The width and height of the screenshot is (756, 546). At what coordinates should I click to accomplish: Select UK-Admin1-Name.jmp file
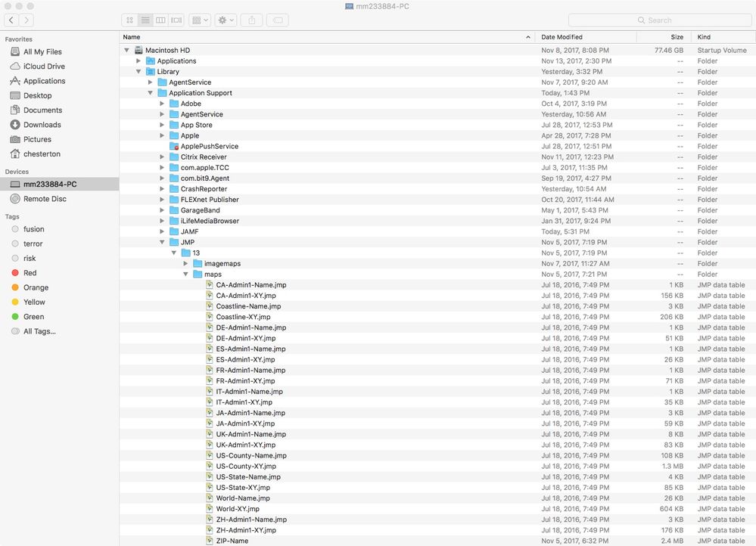pyautogui.click(x=250, y=434)
